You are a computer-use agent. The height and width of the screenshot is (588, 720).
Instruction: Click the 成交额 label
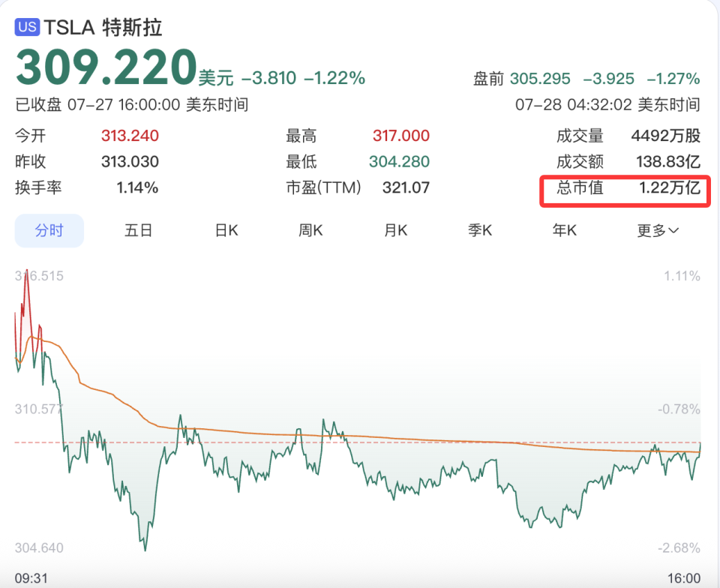coord(580,161)
